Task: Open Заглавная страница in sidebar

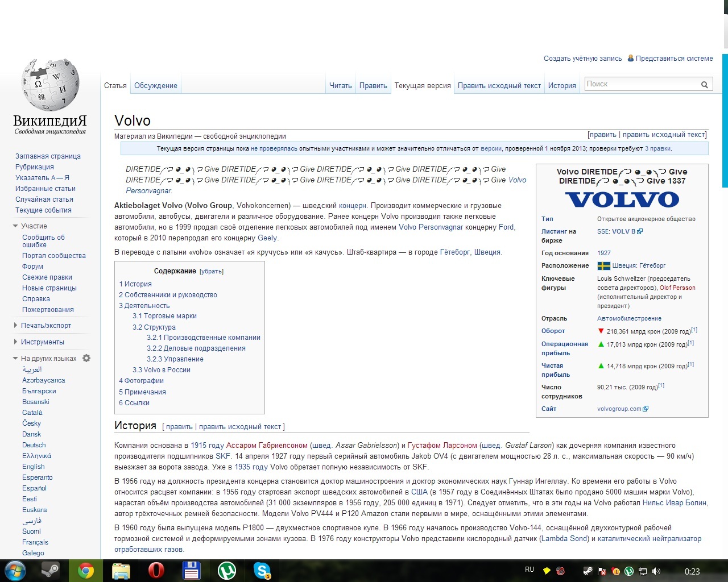Action: [48, 156]
